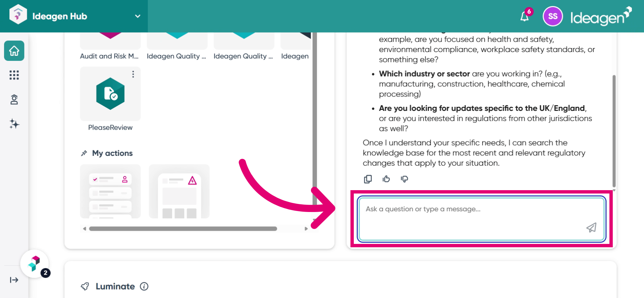Click the Luminate section heading
This screenshot has width=644, height=298.
[x=115, y=286]
